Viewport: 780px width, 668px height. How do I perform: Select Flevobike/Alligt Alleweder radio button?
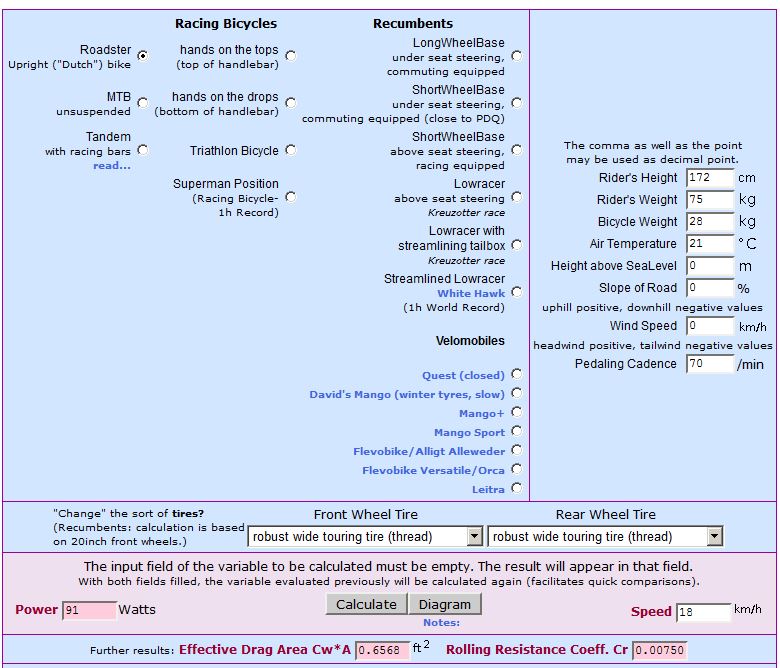point(517,450)
